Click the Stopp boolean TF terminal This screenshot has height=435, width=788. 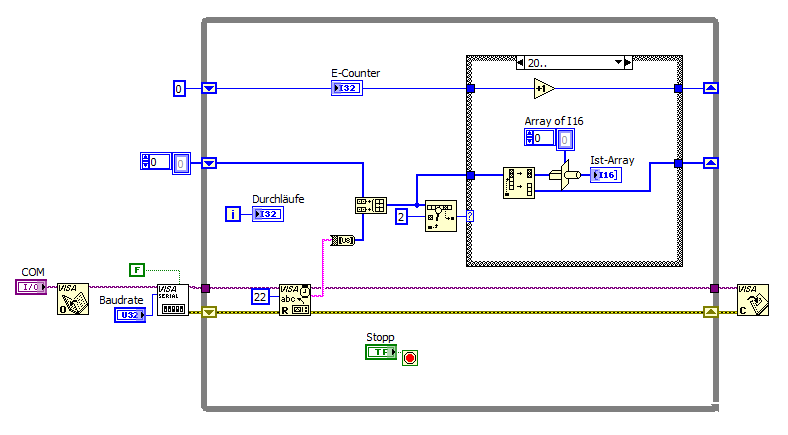pos(381,352)
